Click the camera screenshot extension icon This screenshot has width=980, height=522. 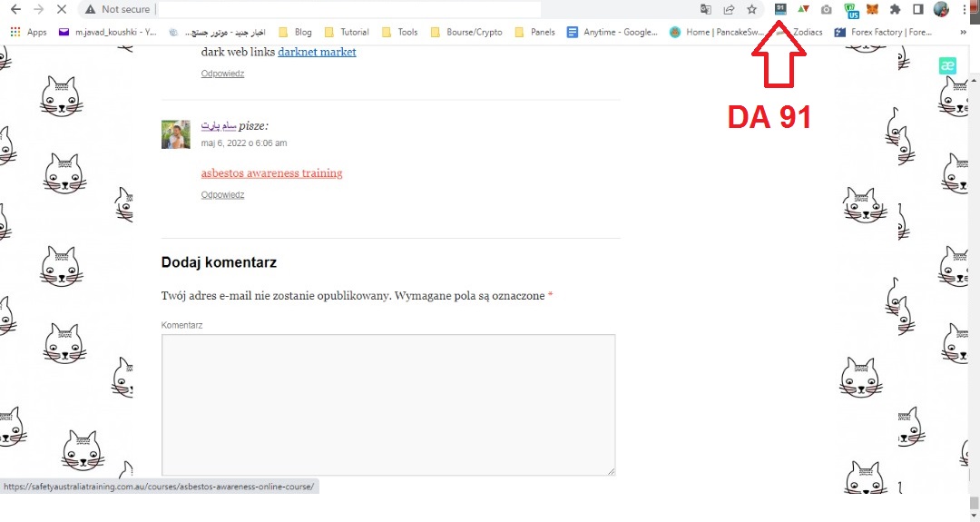pyautogui.click(x=826, y=9)
